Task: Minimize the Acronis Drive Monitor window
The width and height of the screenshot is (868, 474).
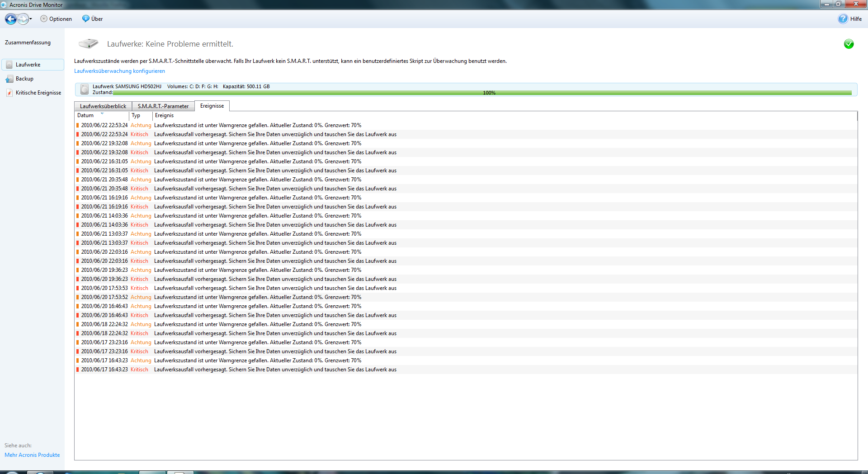Action: point(826,4)
